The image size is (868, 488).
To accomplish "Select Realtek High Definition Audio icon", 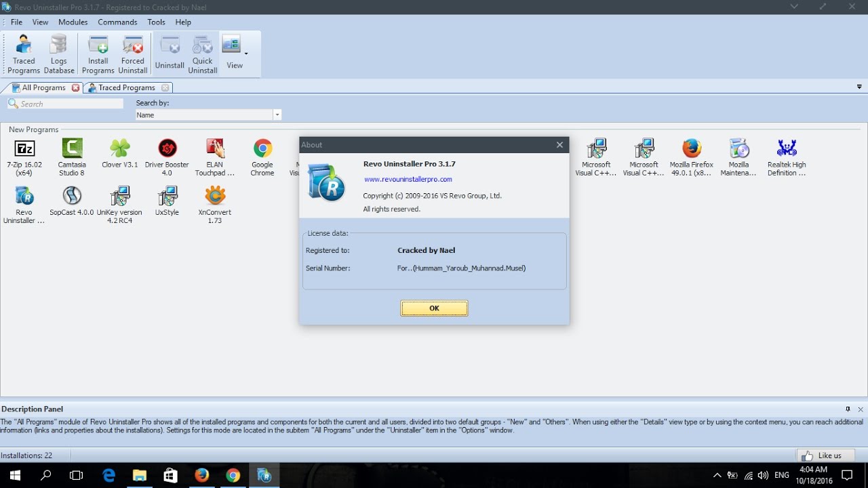I will click(x=787, y=158).
